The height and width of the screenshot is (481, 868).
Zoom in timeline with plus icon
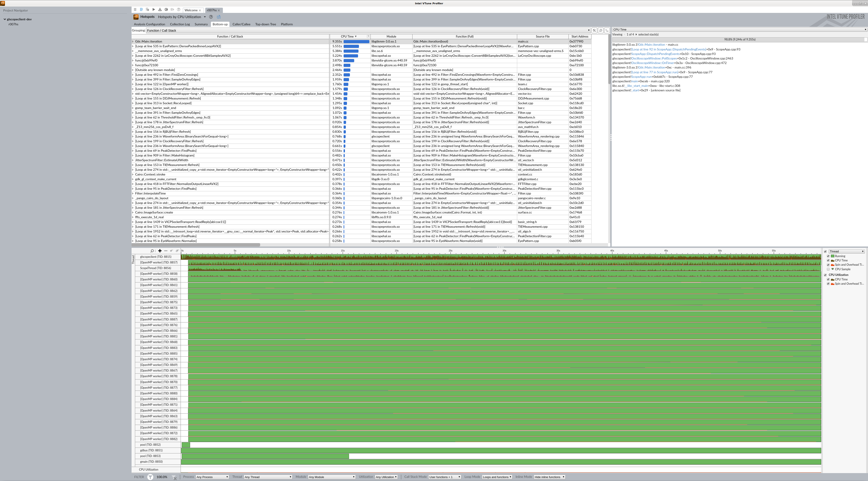pos(160,251)
